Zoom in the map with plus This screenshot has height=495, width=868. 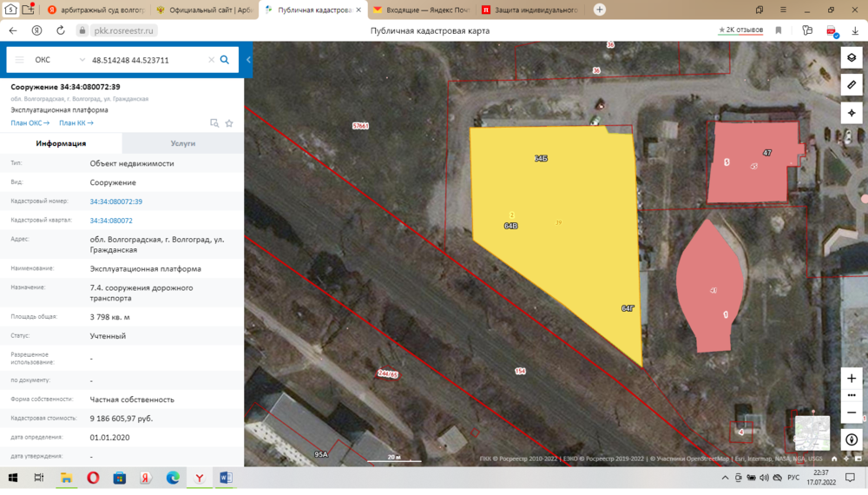pyautogui.click(x=852, y=379)
